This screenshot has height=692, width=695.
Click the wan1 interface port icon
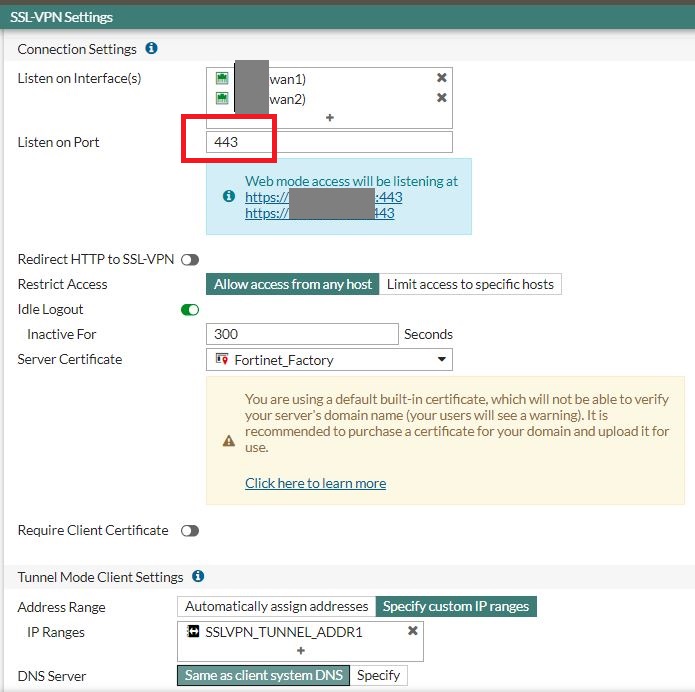pos(222,78)
